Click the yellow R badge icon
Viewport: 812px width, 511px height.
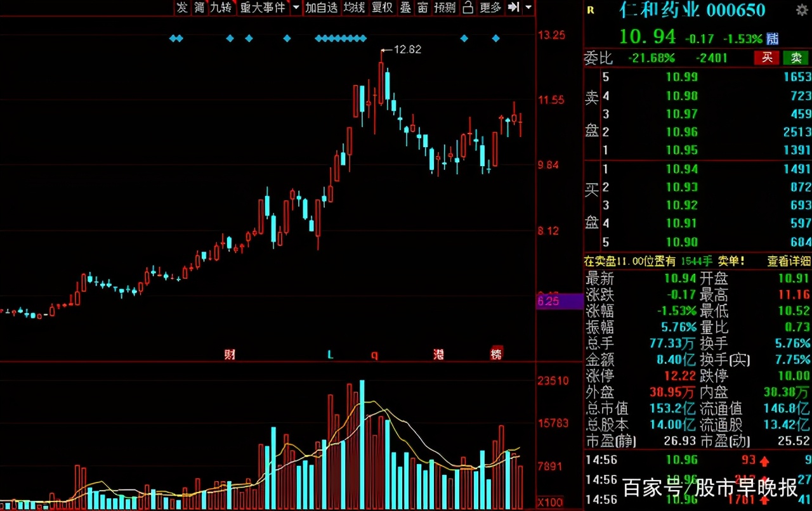coord(591,10)
